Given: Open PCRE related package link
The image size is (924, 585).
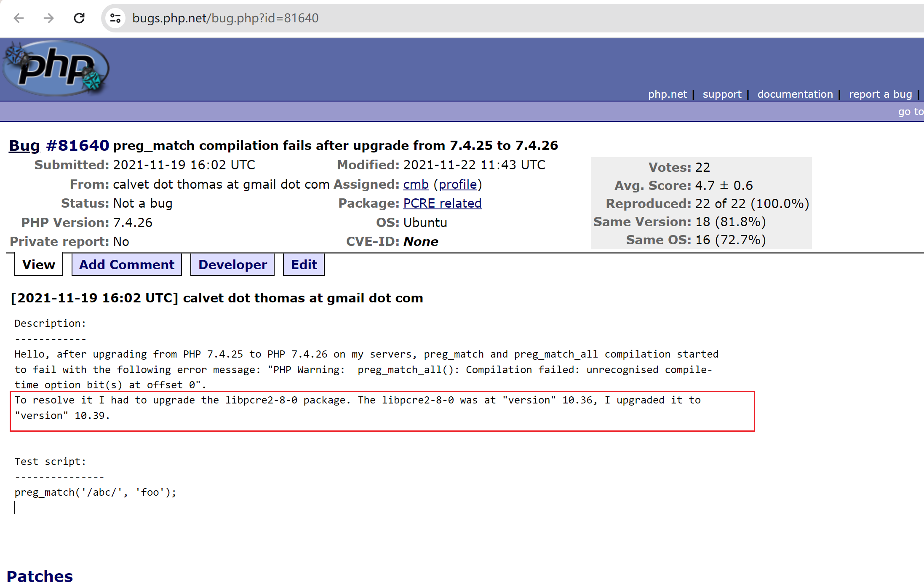Looking at the screenshot, I should [x=442, y=203].
